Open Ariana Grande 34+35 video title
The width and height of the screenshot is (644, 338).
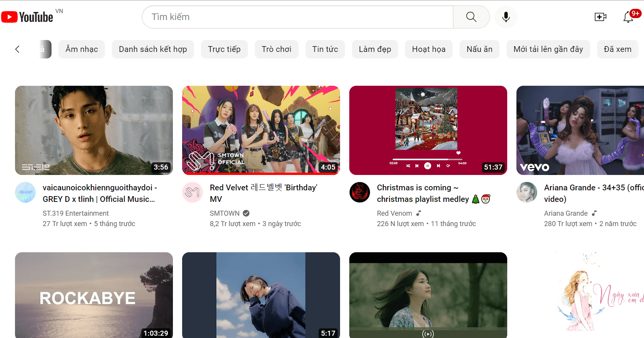point(594,193)
